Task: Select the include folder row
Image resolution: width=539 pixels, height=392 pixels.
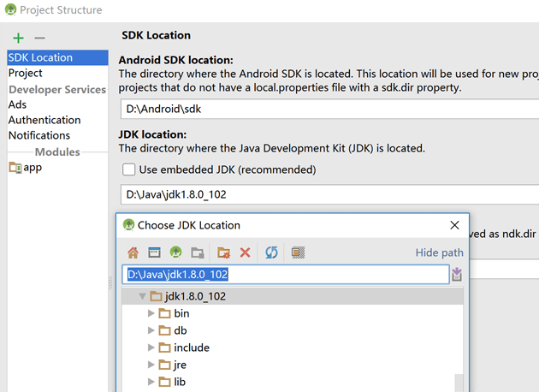Action: point(293,347)
